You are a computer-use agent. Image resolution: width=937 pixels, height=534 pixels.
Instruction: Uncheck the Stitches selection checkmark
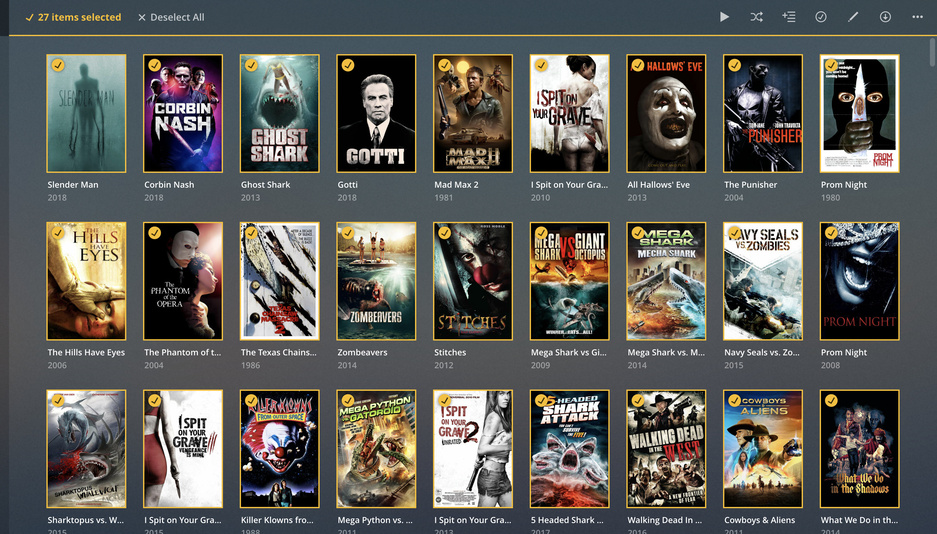pos(445,233)
